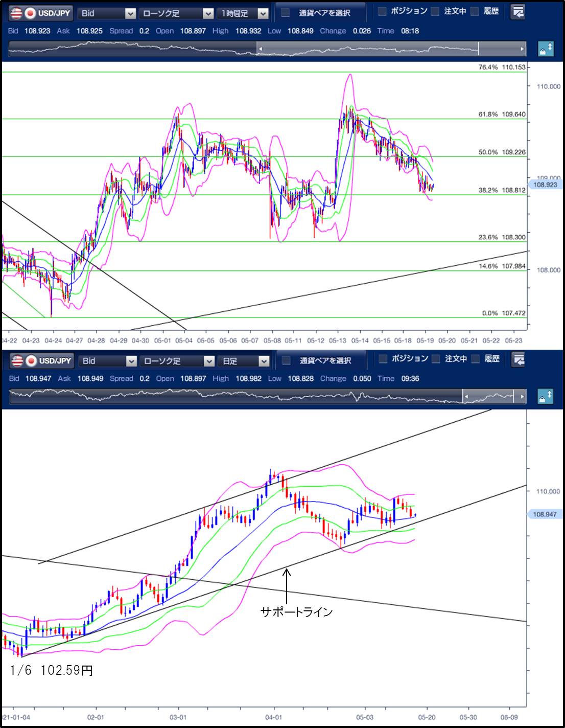The width and height of the screenshot is (565, 728).
Task: Click right arrow of bottom chart navigator
Action: coord(522,396)
